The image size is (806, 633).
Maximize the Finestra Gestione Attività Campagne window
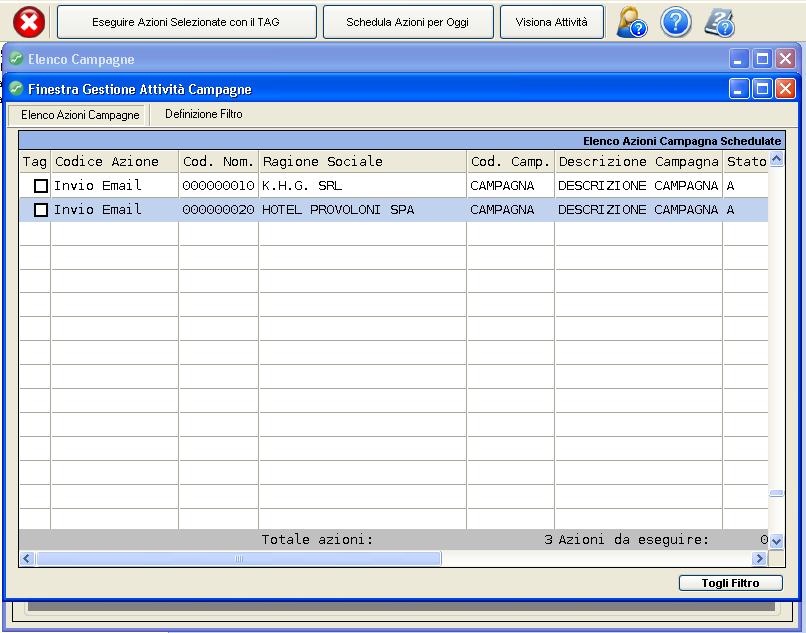tap(762, 89)
